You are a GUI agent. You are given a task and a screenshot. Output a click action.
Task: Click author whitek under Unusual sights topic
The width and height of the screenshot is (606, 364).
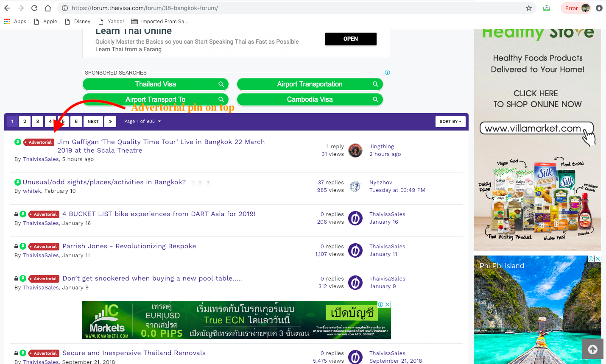[32, 191]
